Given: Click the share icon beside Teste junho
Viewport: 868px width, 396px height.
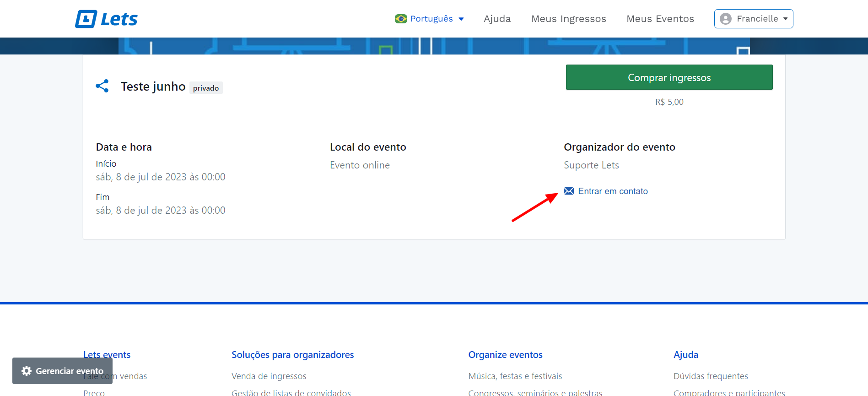Looking at the screenshot, I should tap(102, 86).
